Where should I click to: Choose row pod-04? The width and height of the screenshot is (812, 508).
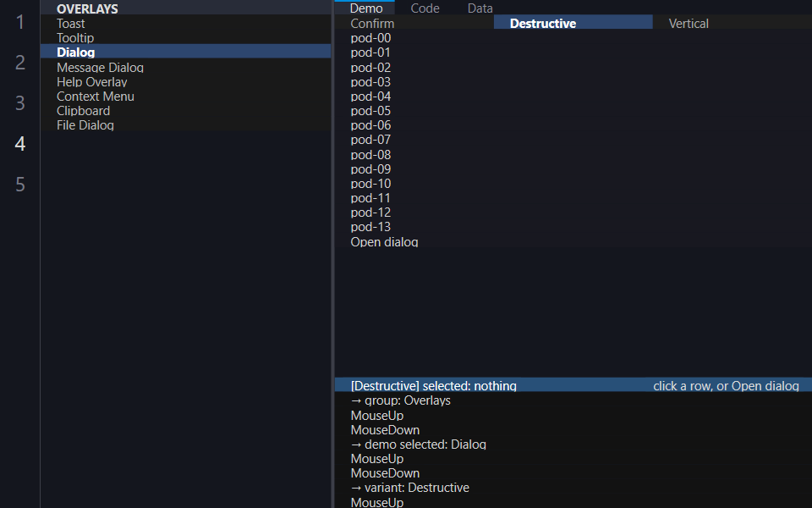pyautogui.click(x=573, y=97)
